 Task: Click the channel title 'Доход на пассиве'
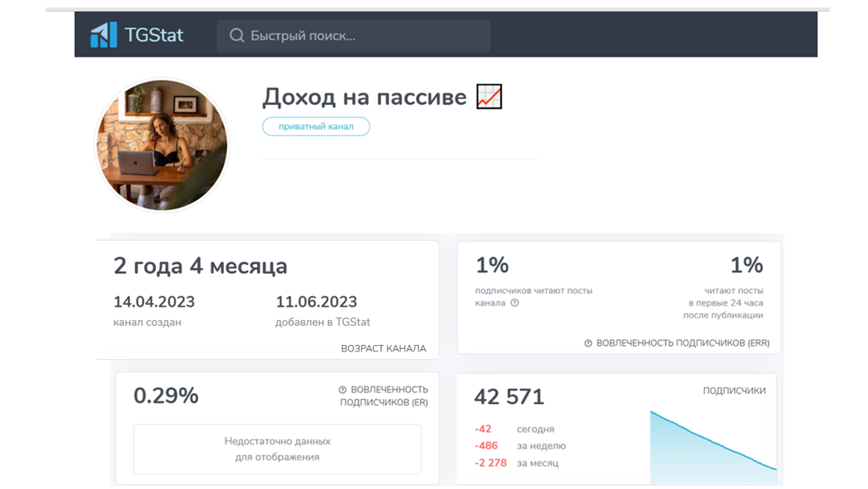tap(364, 97)
